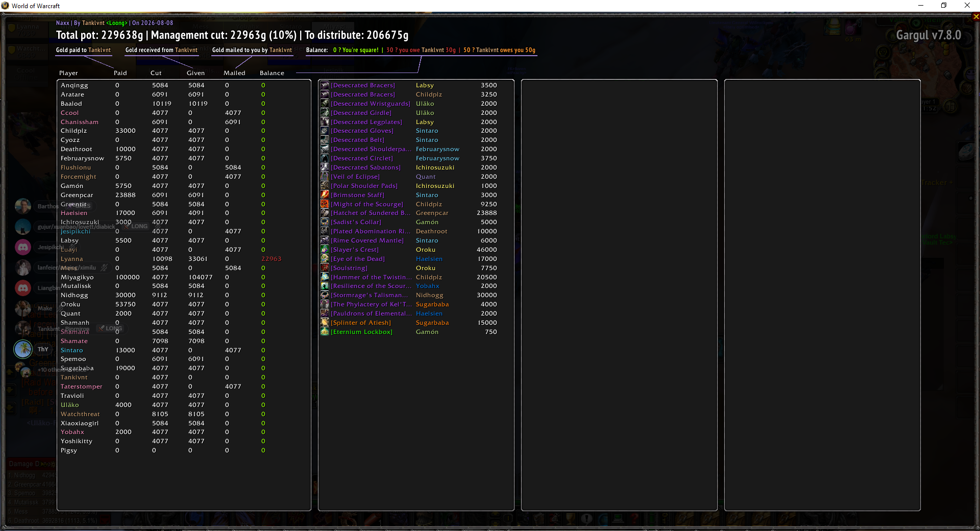The width and height of the screenshot is (980, 531).
Task: Select the Soulstring item icon
Action: 325,268
